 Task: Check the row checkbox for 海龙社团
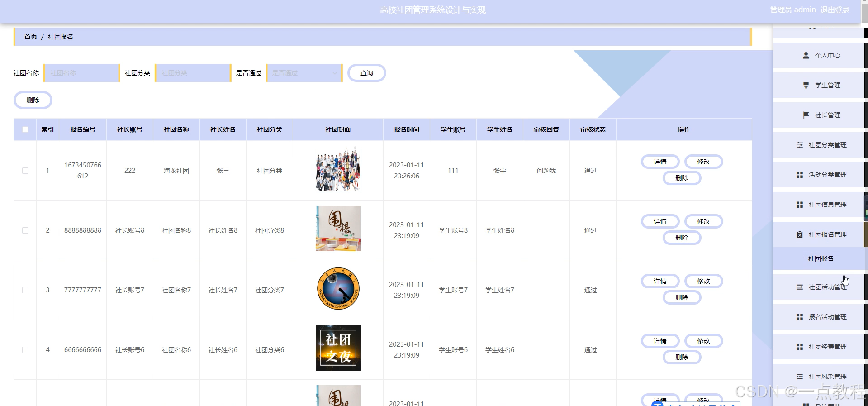(x=25, y=171)
